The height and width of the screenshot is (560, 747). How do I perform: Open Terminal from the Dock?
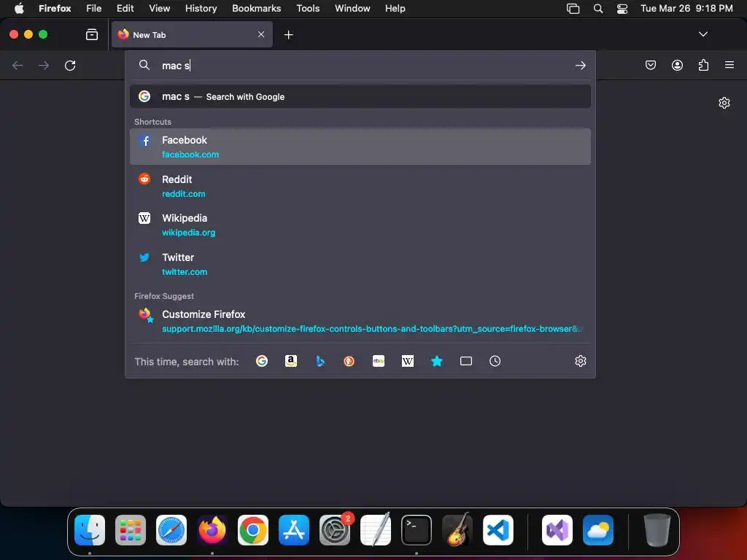point(417,529)
